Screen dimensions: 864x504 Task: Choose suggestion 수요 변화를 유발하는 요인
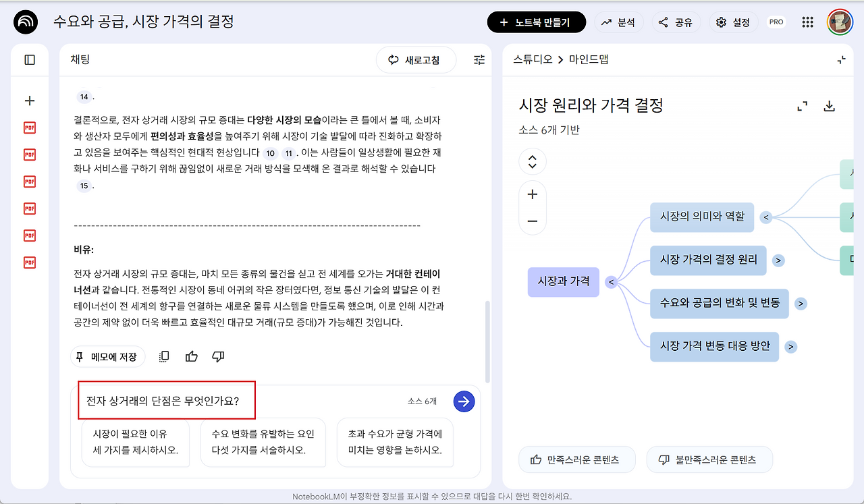point(263,442)
